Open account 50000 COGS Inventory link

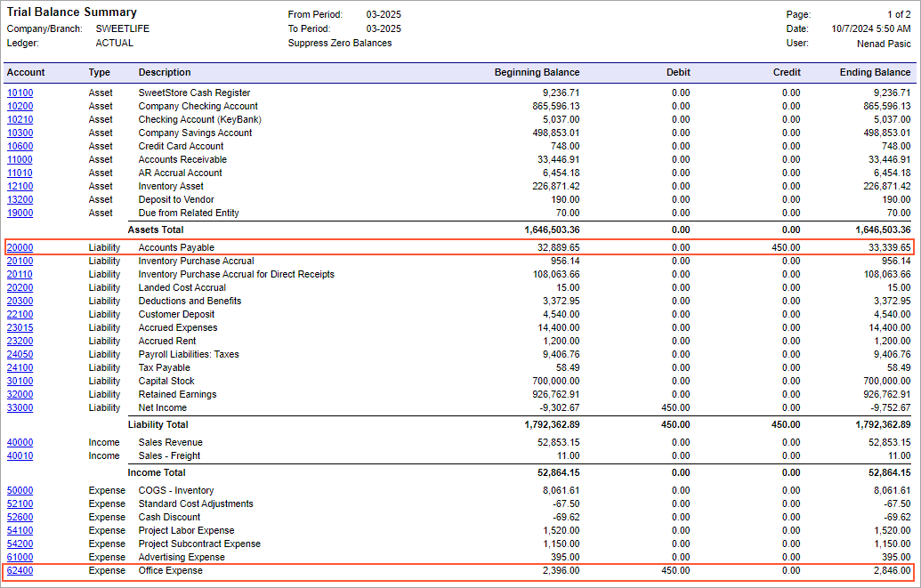pyautogui.click(x=20, y=490)
